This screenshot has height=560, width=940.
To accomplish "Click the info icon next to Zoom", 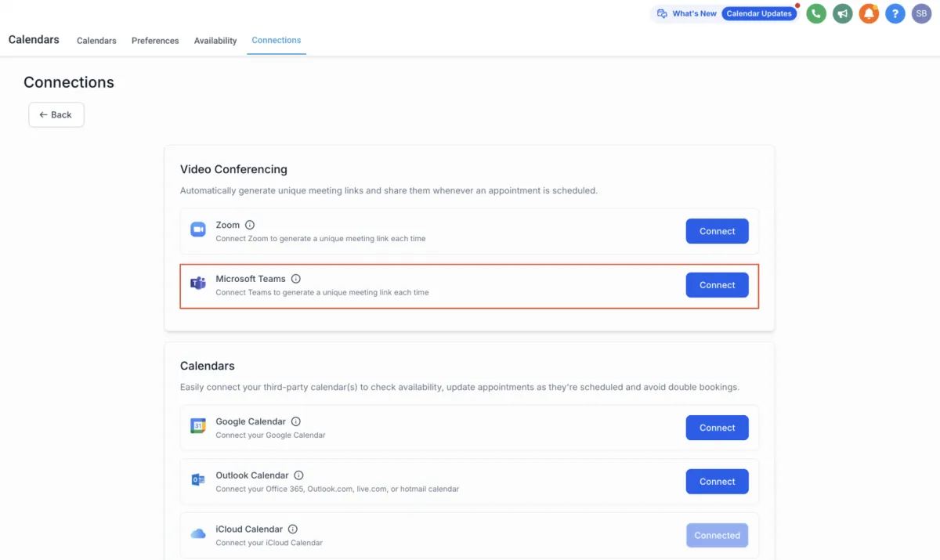I will tap(250, 225).
